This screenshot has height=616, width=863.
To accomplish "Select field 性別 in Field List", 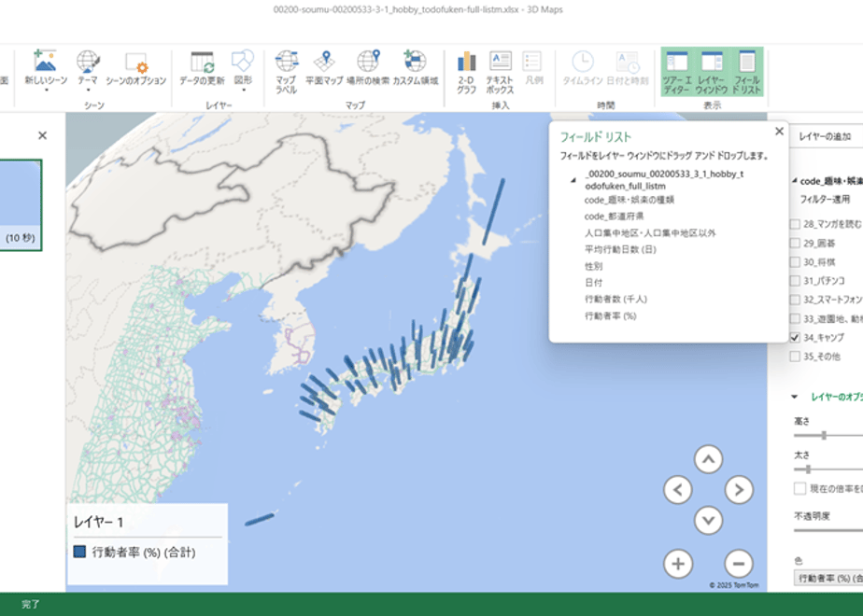I will click(x=593, y=266).
